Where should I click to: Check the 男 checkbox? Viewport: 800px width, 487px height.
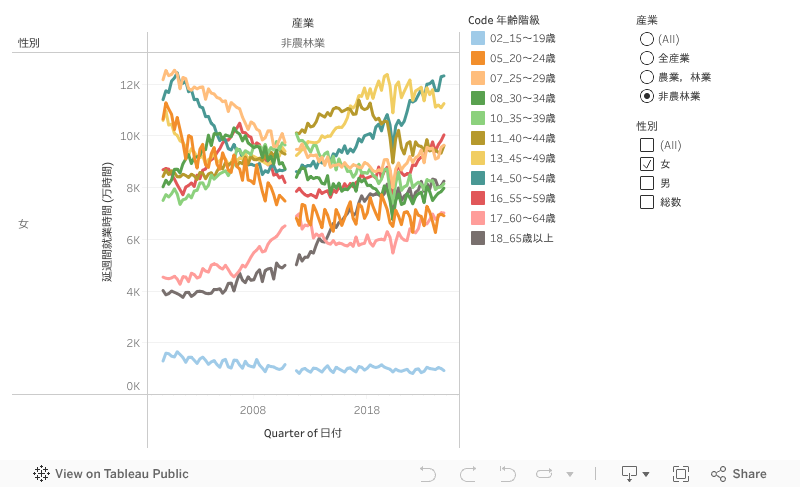[x=647, y=183]
